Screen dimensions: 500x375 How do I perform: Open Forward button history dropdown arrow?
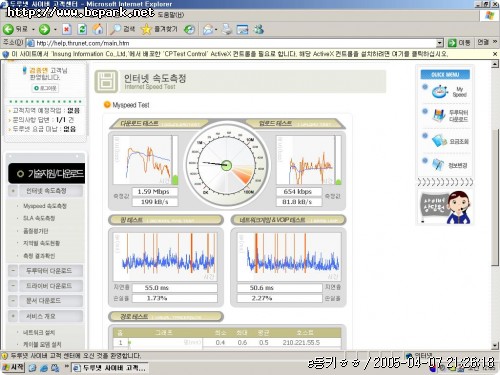[x=55, y=30]
